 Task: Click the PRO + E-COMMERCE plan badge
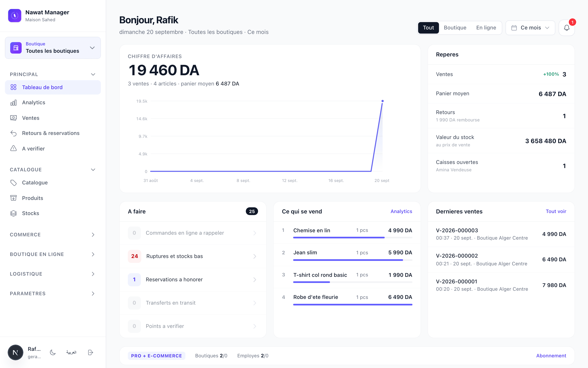coord(156,356)
